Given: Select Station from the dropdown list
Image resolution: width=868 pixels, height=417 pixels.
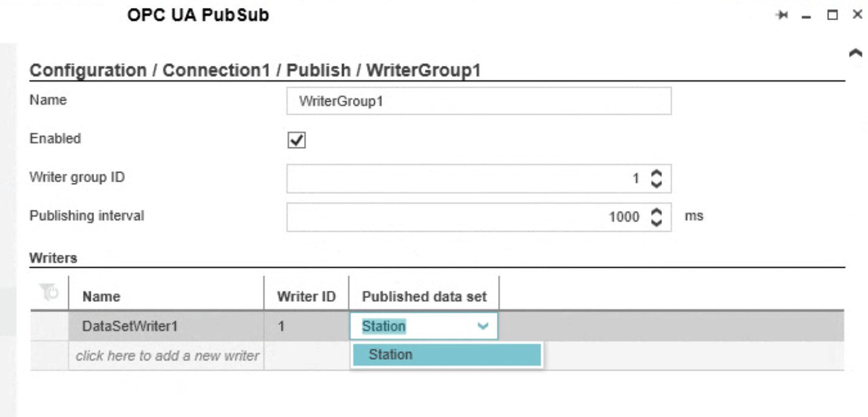Looking at the screenshot, I should click(446, 355).
